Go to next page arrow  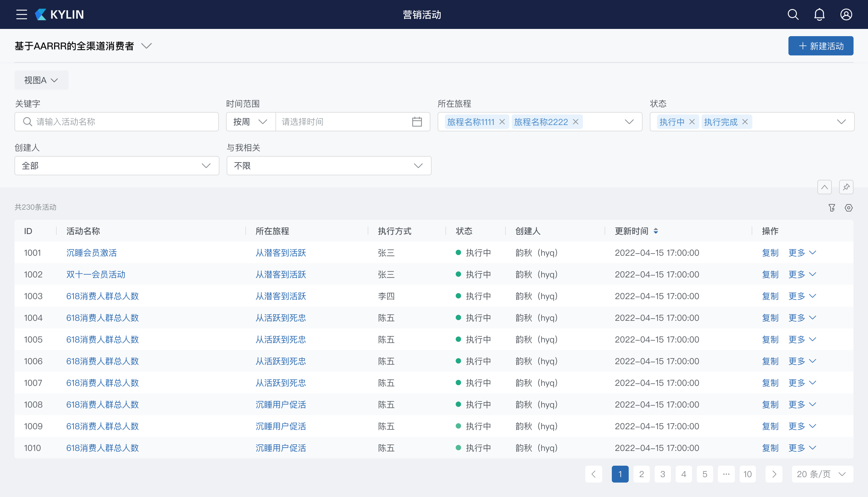[x=774, y=474]
